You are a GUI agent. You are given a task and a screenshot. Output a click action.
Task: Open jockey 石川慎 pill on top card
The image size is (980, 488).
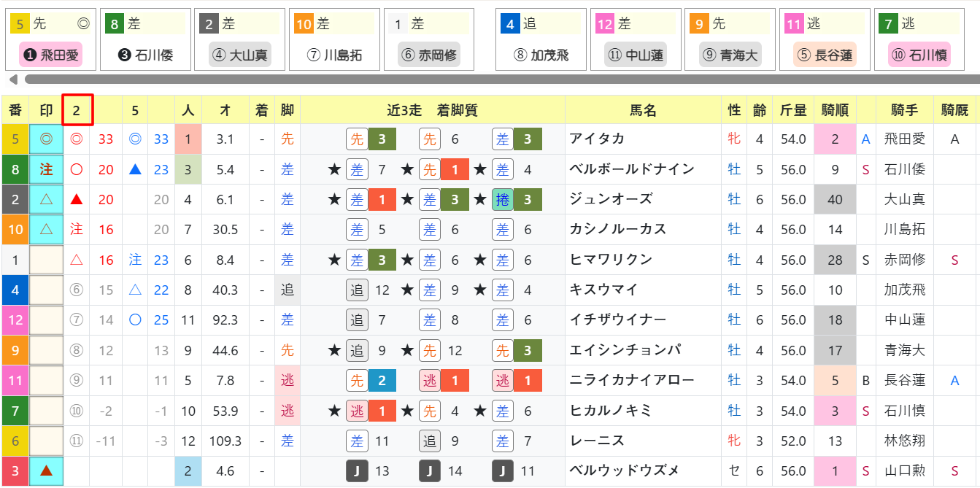tap(919, 55)
